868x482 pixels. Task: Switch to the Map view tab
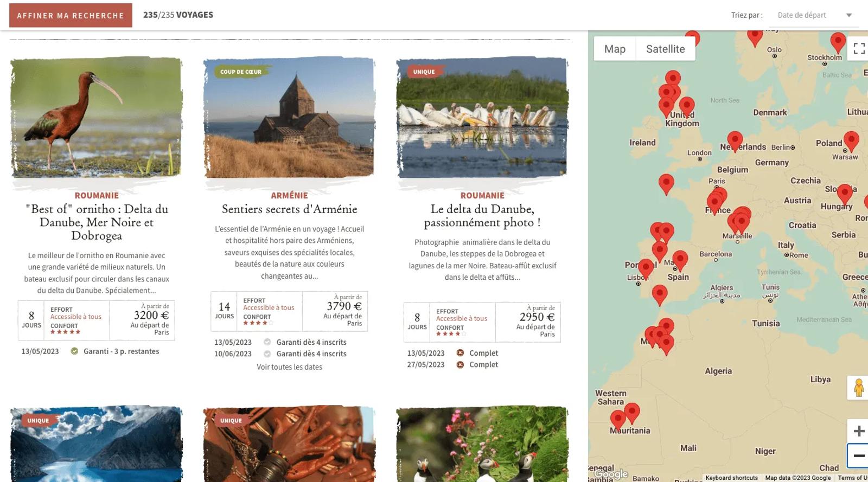(615, 49)
